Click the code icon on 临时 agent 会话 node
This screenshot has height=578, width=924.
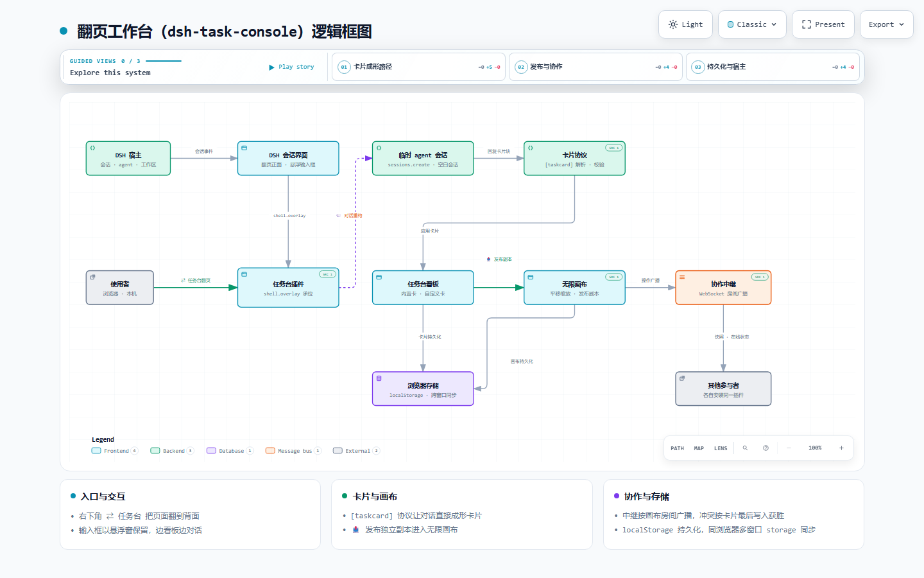379,148
